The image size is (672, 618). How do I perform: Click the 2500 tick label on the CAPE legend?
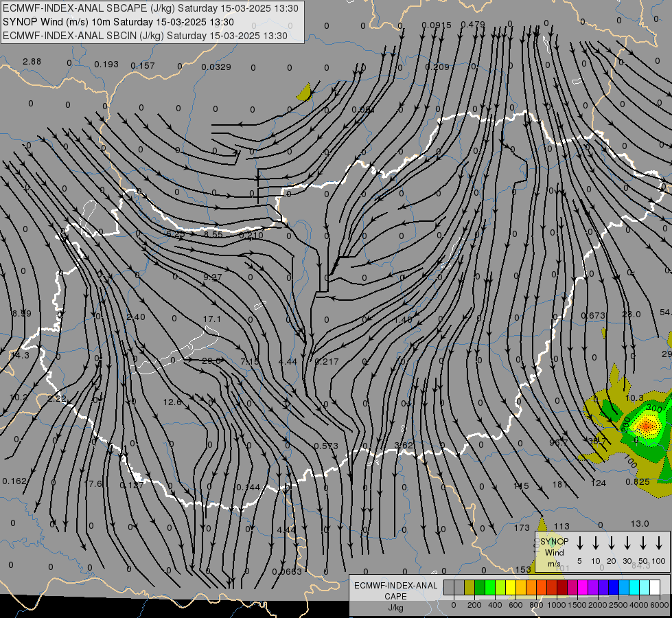coord(618,605)
